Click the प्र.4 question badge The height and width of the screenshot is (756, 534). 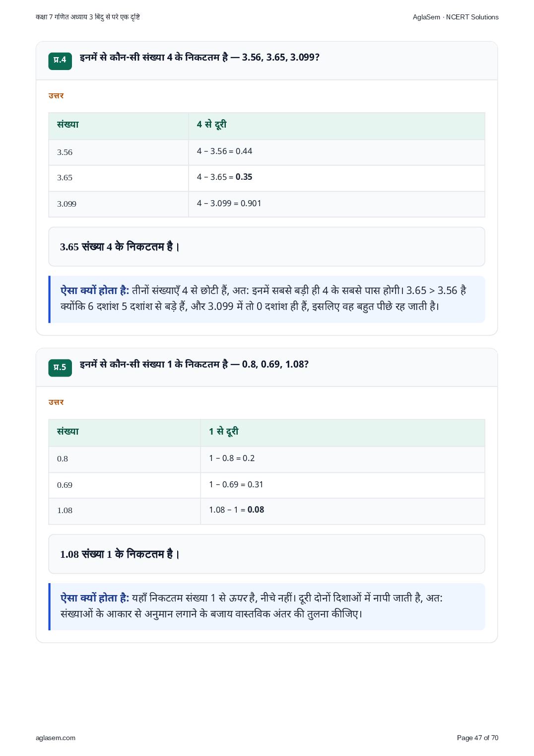coord(60,61)
